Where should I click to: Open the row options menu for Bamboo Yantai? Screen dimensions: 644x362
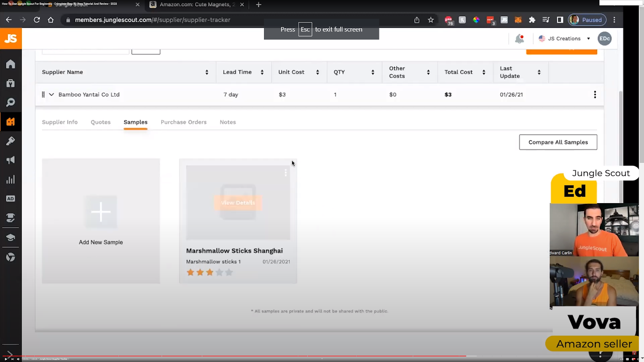(595, 95)
